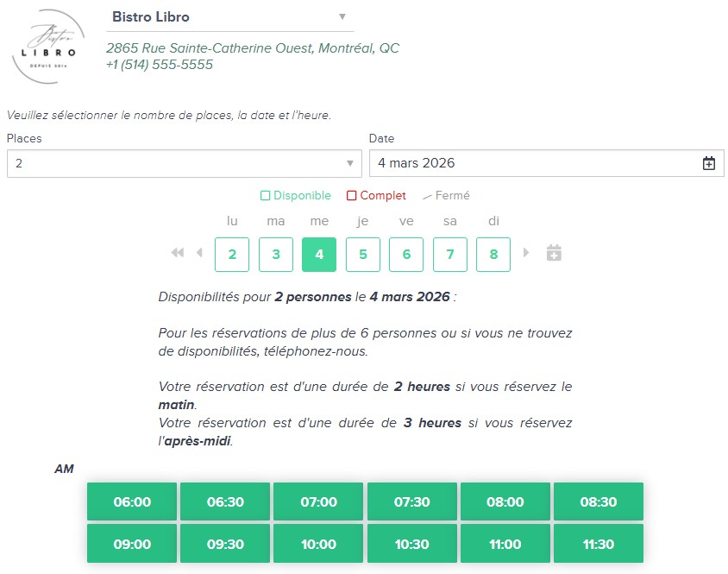Expand the Bistro Libro restaurant selector
Image resolution: width=728 pixels, height=574 pixels.
click(342, 17)
